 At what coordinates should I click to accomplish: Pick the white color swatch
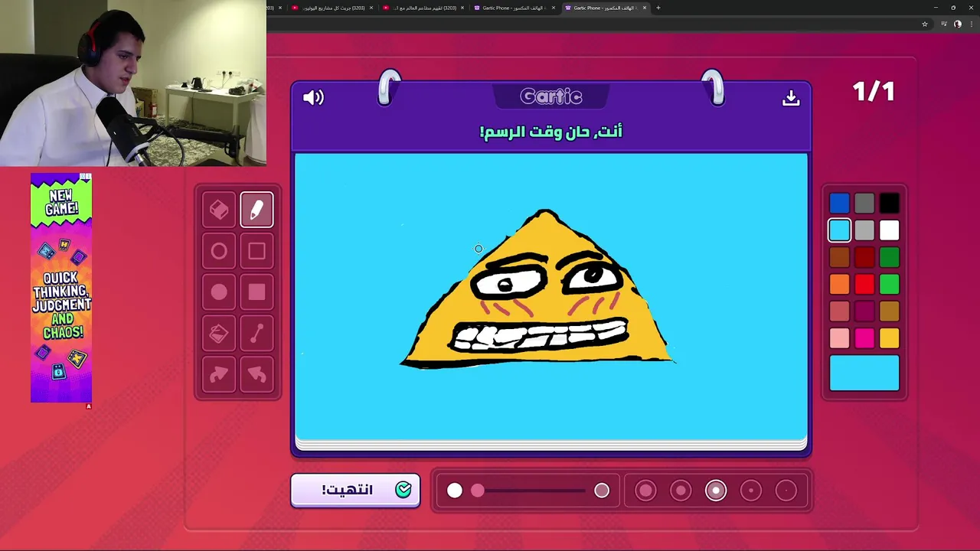pos(890,230)
